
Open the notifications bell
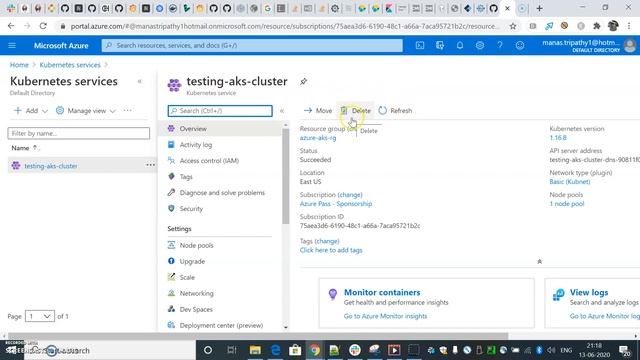click(460, 45)
